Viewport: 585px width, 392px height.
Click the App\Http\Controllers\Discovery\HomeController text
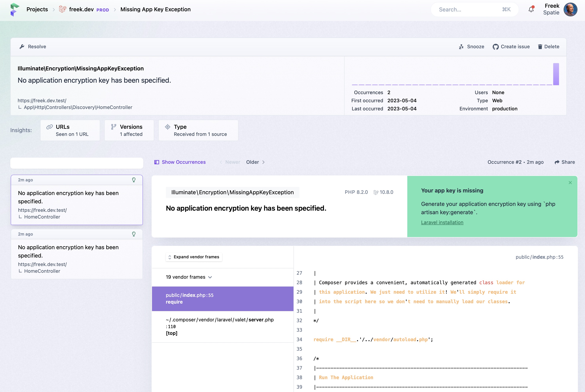tap(78, 107)
